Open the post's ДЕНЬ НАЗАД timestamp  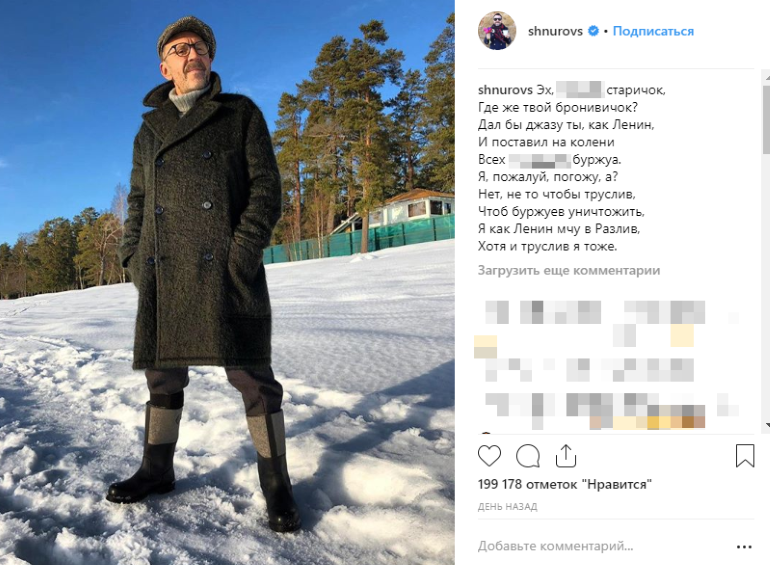click(x=507, y=507)
